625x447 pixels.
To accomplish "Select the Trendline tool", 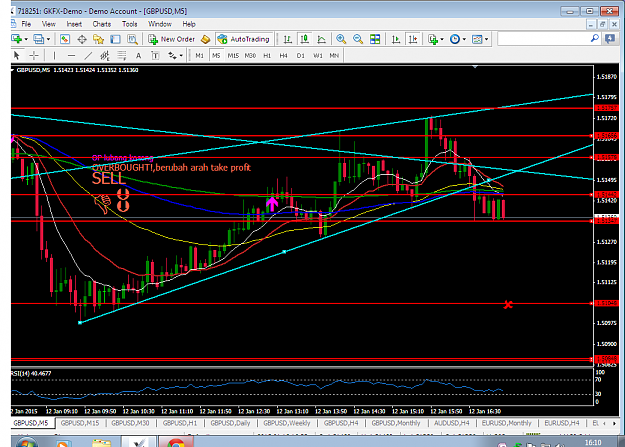I will [x=88, y=55].
